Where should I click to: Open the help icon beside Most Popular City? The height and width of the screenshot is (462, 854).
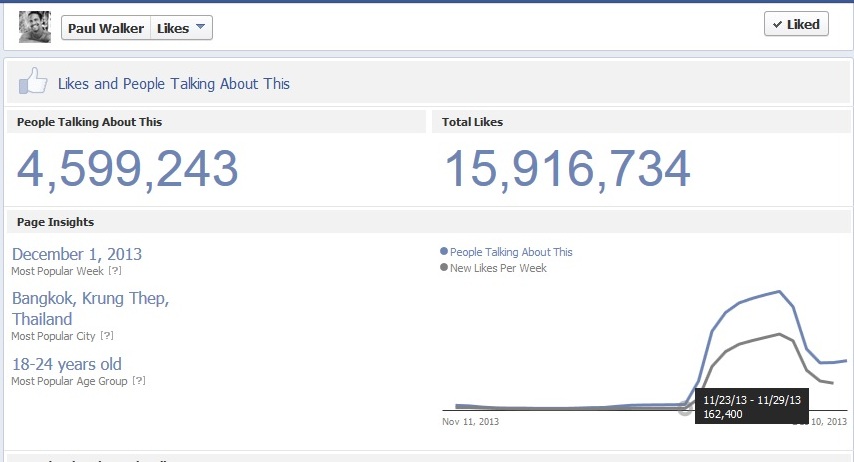106,336
